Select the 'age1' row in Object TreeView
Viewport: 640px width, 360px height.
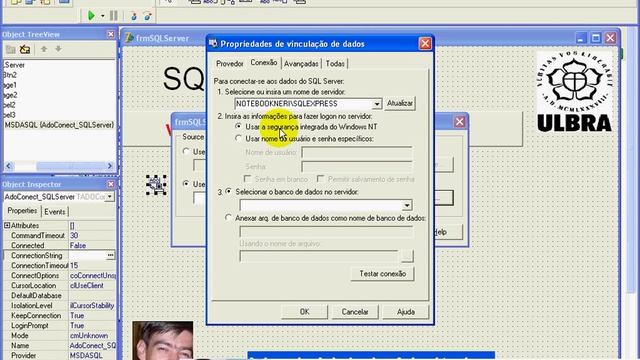[10, 85]
